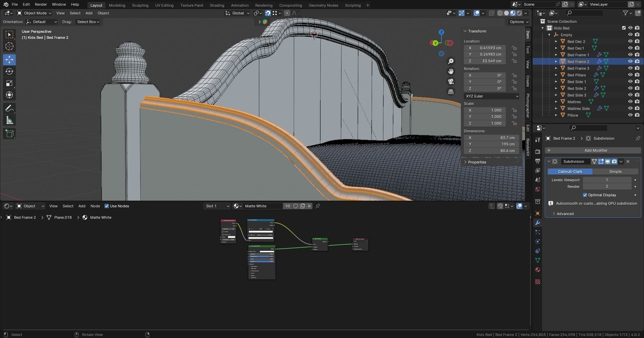This screenshot has width=644, height=338.
Task: Adjust the Levels Viewport value field
Action: (606, 180)
